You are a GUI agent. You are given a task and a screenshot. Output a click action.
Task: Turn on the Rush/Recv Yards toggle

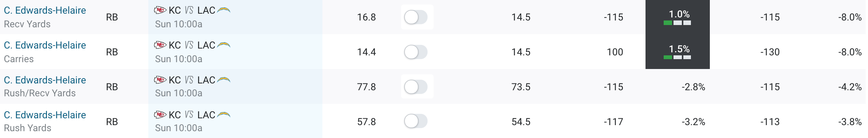tap(416, 87)
